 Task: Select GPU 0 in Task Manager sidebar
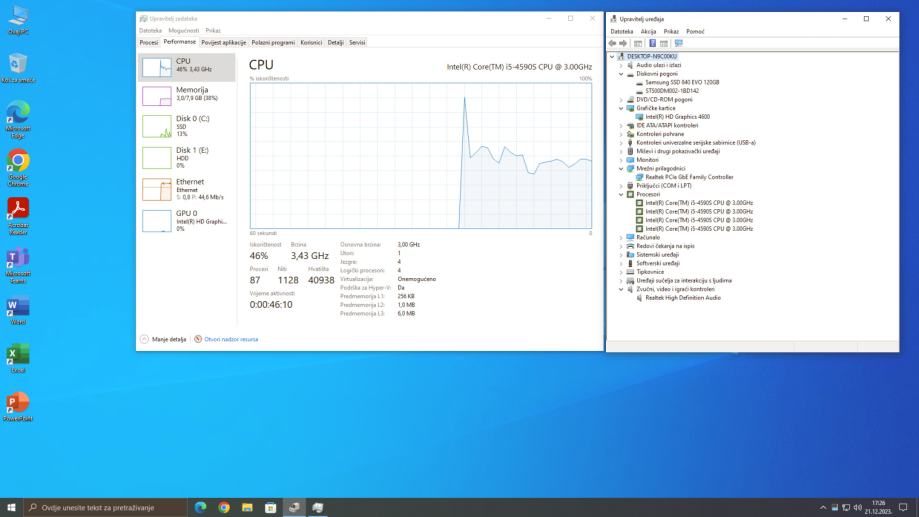pyautogui.click(x=187, y=221)
